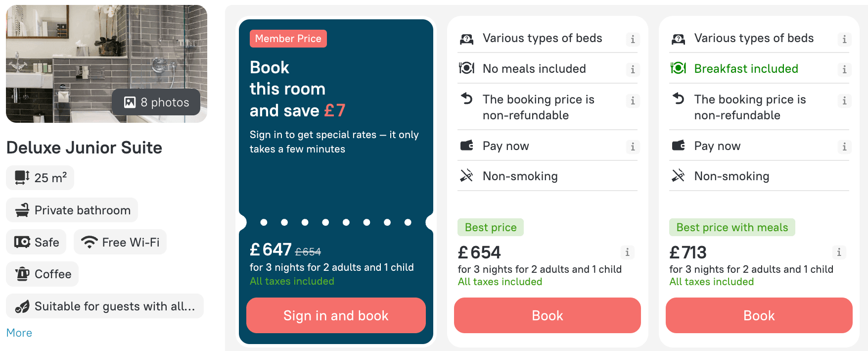Click the Safe amenity icon

point(22,242)
